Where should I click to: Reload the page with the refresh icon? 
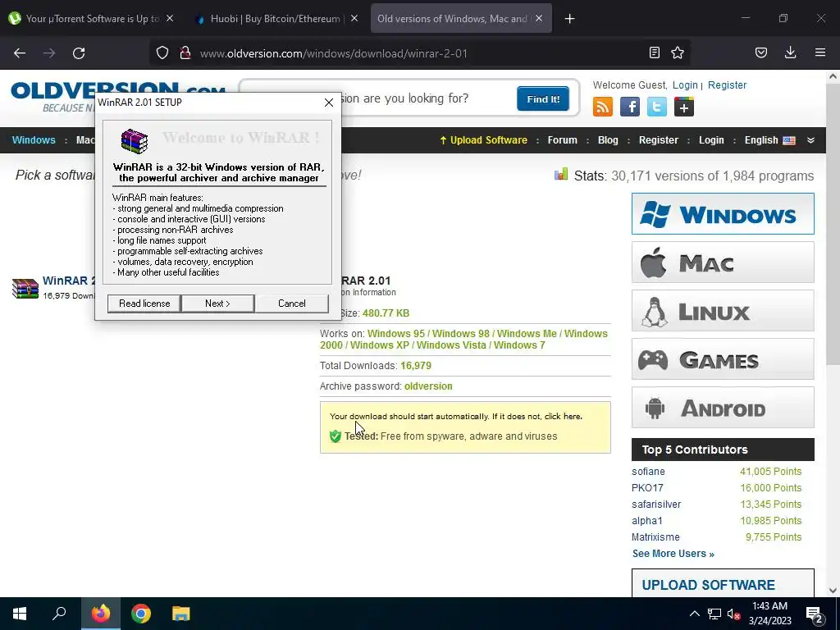tap(79, 53)
